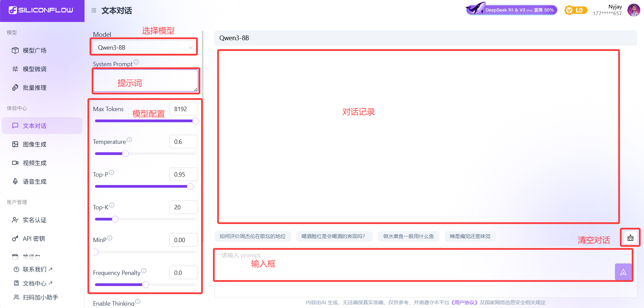This screenshot has height=308, width=644.
Task: Click the Frequency Penalty value field
Action: (x=184, y=273)
